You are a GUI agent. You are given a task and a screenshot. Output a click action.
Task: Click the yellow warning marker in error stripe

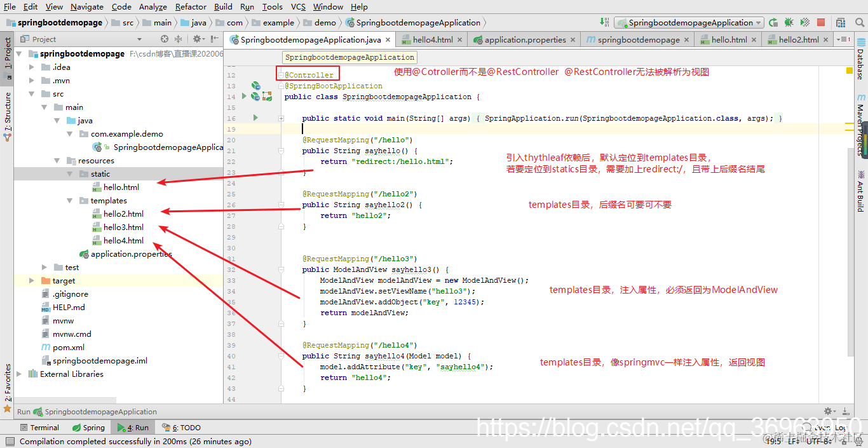[850, 71]
